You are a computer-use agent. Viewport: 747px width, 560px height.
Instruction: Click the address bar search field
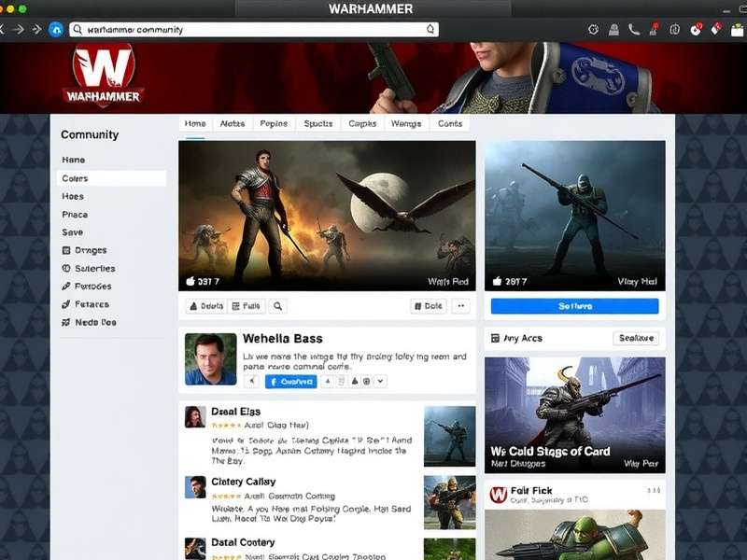tap(254, 30)
